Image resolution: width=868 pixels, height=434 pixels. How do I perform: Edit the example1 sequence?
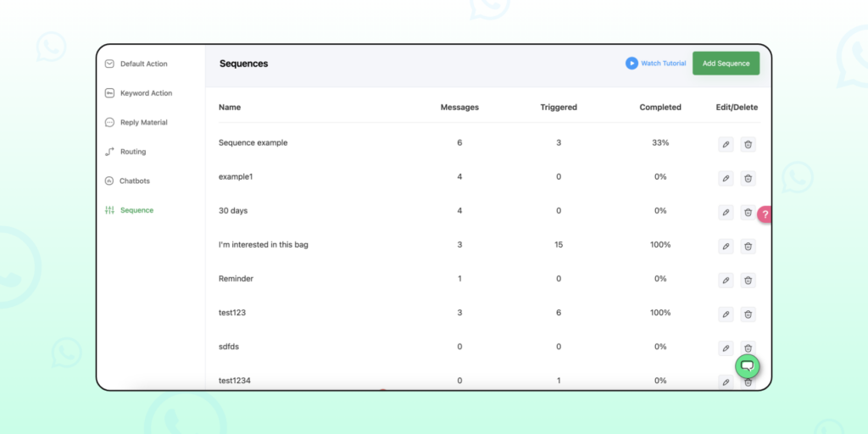tap(726, 179)
